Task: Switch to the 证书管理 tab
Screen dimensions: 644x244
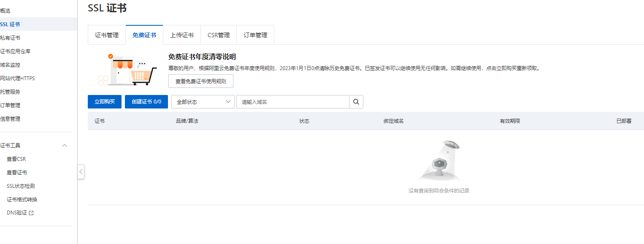Action: 107,35
